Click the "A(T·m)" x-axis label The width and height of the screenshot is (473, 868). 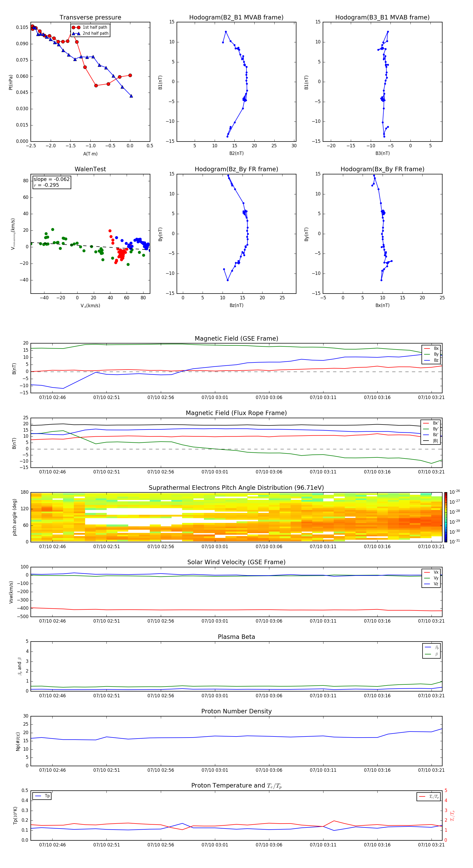coord(90,154)
